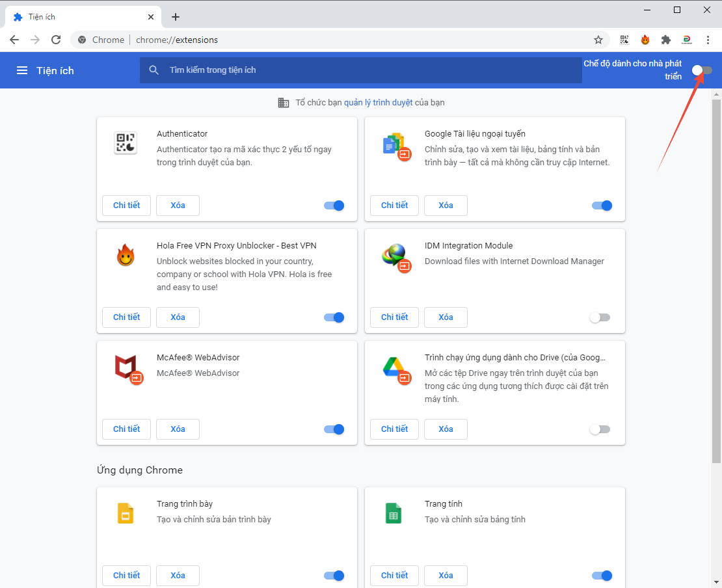This screenshot has height=588, width=722.
Task: Click the Trang trình bày Slides icon
Action: click(x=126, y=513)
